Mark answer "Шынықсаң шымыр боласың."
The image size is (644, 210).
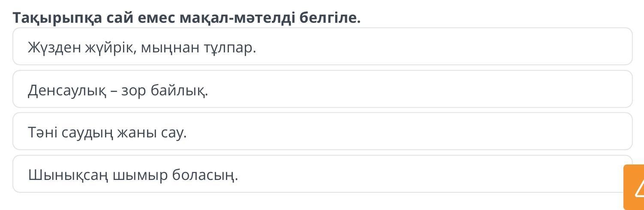133,175
